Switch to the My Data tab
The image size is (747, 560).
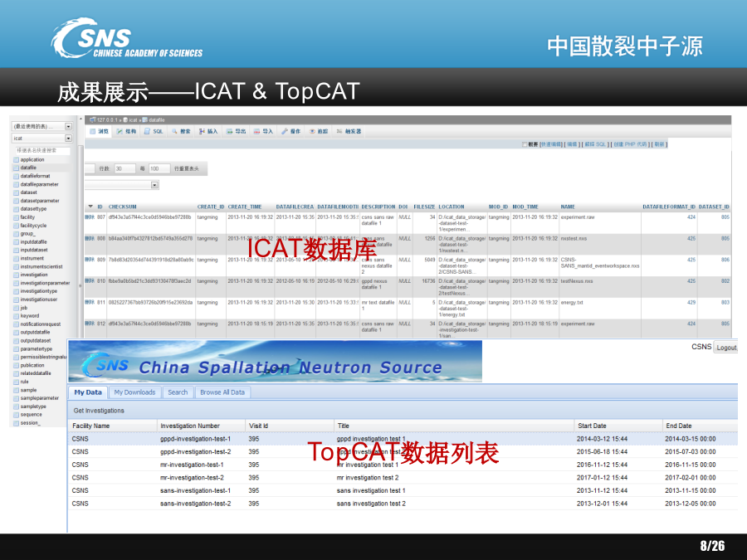(88, 392)
